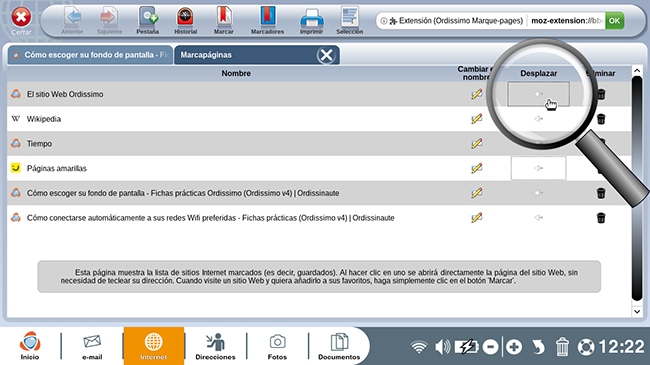
Task: Delete the Wikipedia bookmark with trash
Action: coord(601,119)
